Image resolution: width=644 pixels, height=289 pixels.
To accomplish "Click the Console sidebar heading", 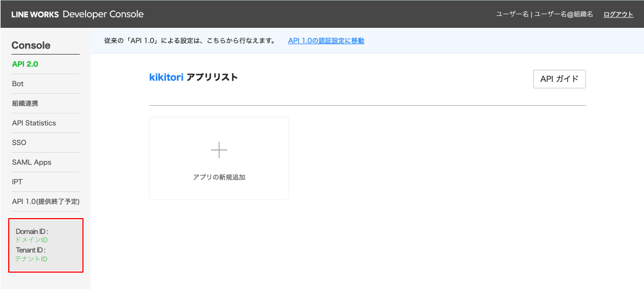I will [31, 45].
